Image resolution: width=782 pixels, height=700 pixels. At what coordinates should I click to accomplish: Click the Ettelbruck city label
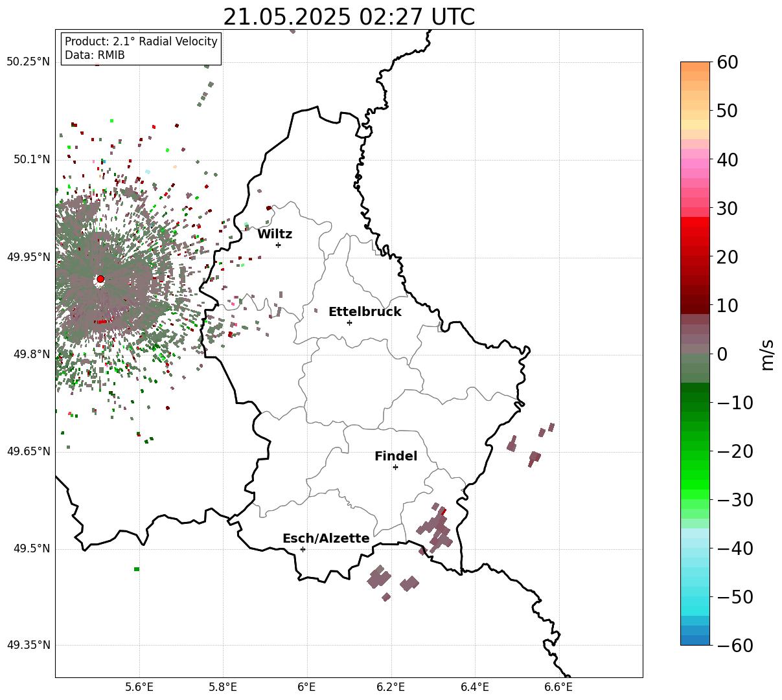click(x=365, y=312)
